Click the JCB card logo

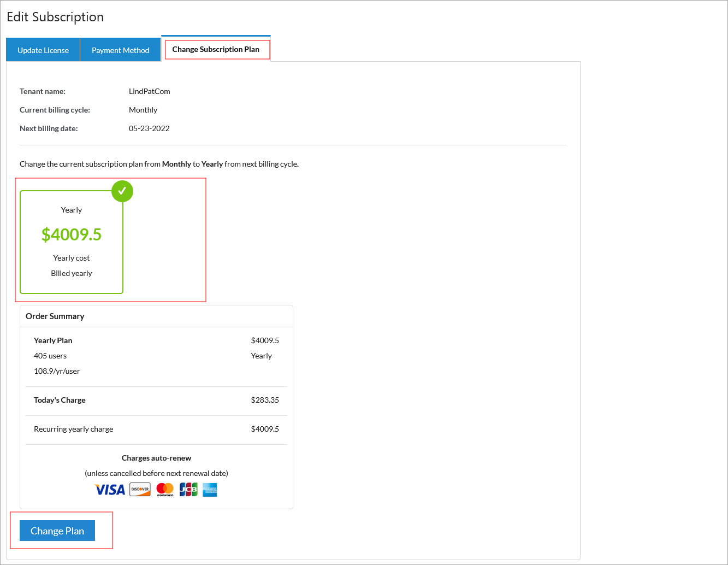(188, 490)
